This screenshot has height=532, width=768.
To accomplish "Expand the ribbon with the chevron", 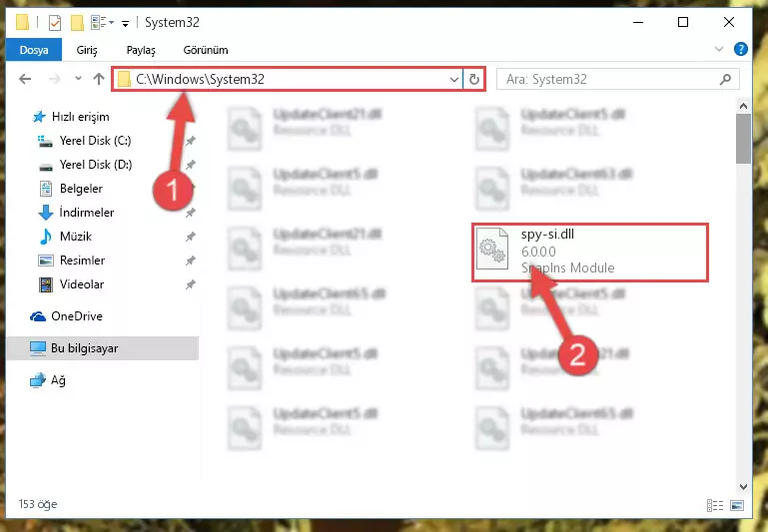I will pos(718,50).
